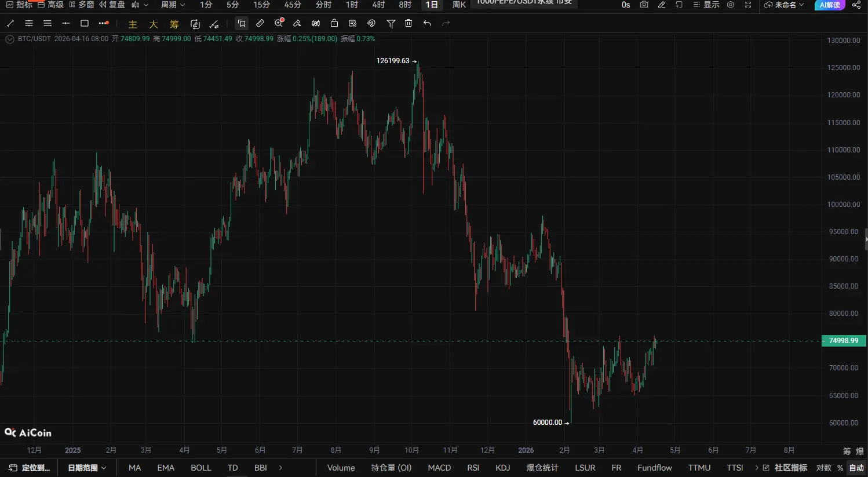
Task: Click the AI解读 button
Action: 830,5
